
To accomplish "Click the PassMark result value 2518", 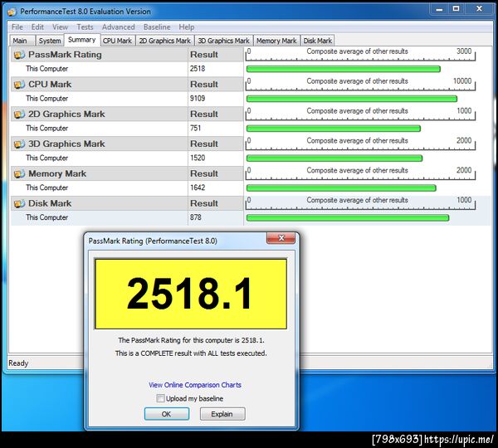I will [198, 69].
